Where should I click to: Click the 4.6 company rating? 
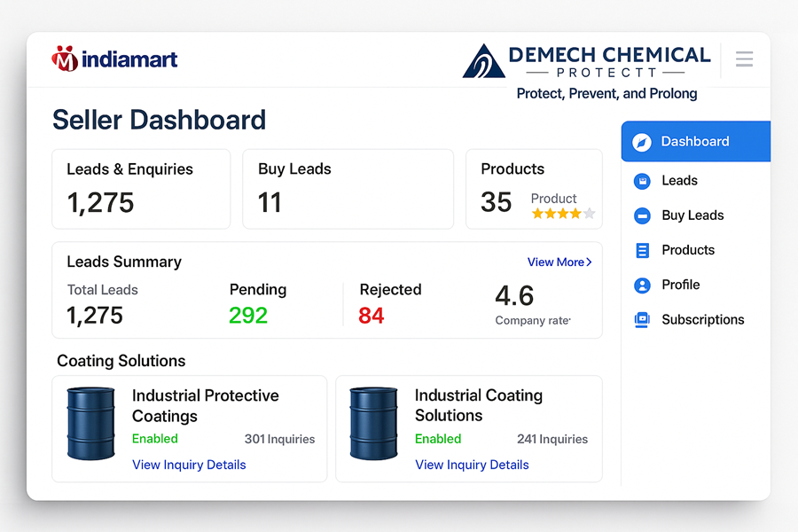[514, 296]
